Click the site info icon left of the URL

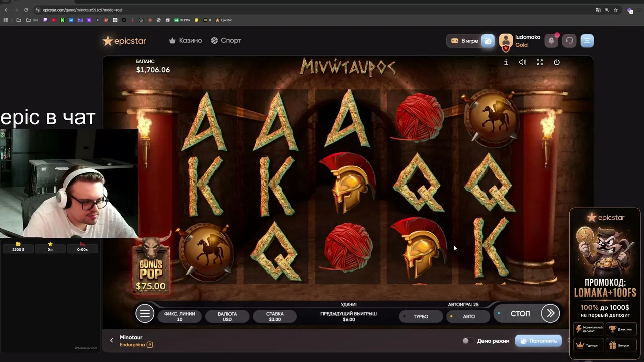point(38,10)
